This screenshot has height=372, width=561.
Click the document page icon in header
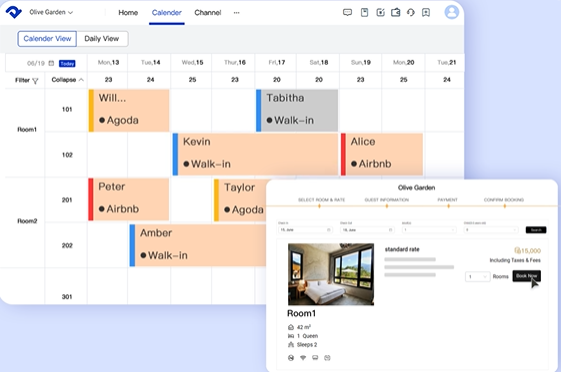tap(364, 13)
